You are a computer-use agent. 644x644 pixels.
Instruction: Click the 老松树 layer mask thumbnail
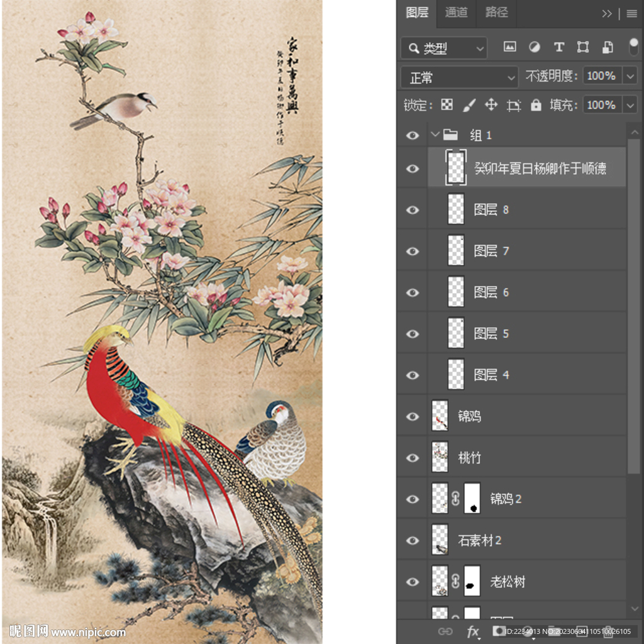tap(472, 580)
